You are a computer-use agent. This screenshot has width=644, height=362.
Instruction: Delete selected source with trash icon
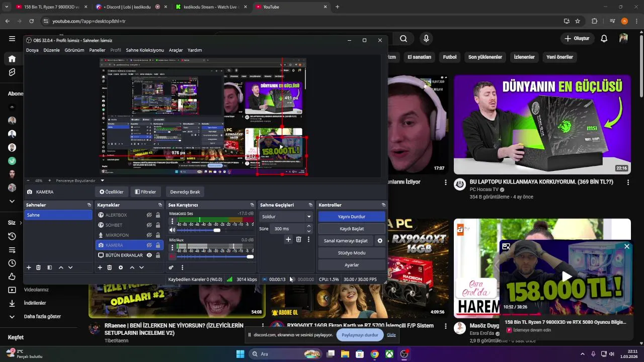coord(109,267)
